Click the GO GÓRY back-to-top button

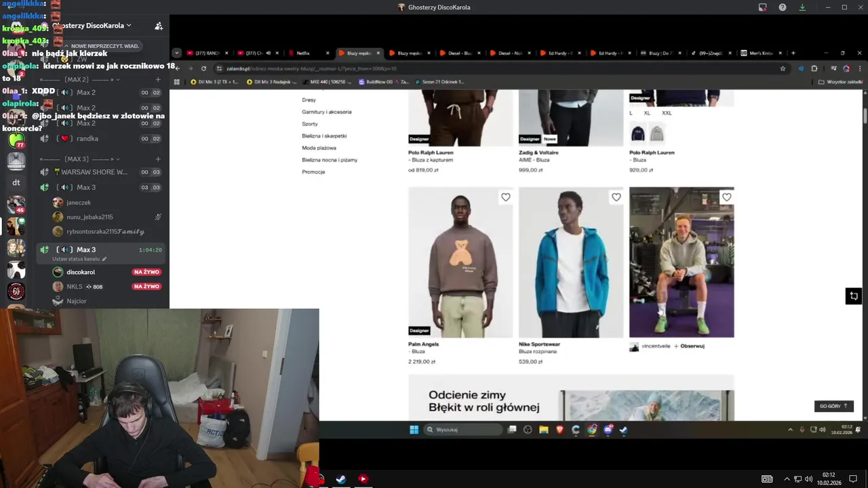click(833, 406)
